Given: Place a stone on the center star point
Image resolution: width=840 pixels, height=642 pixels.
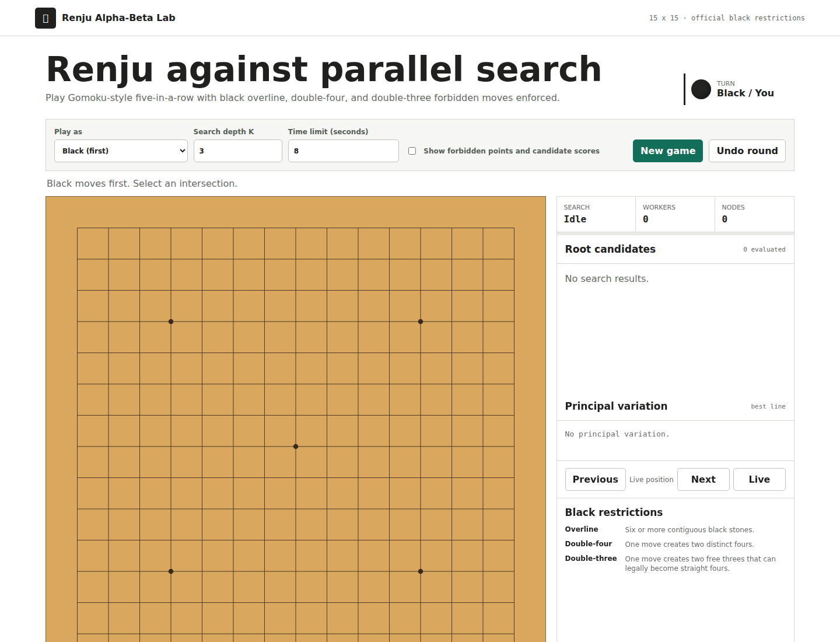Looking at the screenshot, I should (x=296, y=446).
